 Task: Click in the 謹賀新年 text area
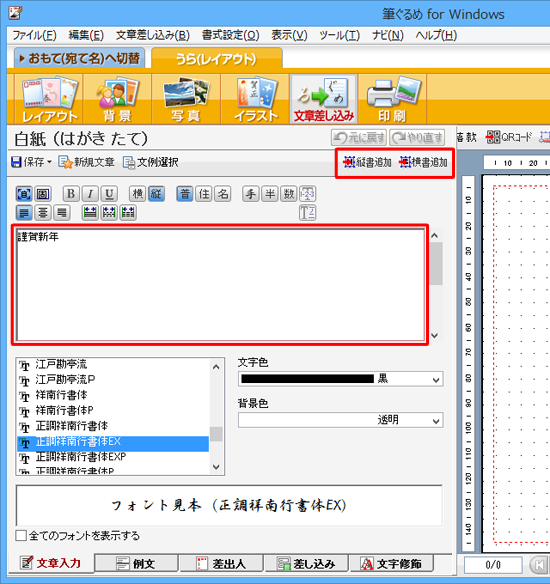(220, 285)
